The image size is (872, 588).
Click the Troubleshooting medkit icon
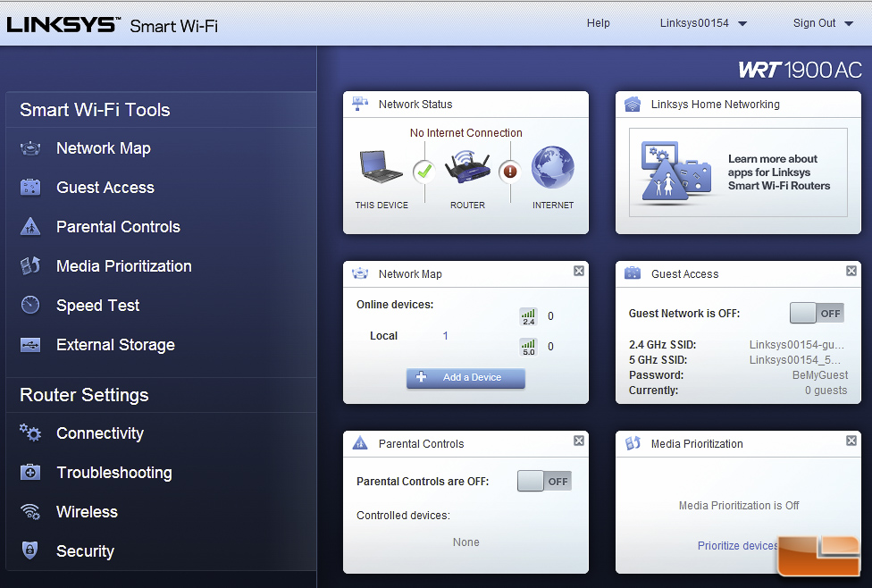pos(30,473)
